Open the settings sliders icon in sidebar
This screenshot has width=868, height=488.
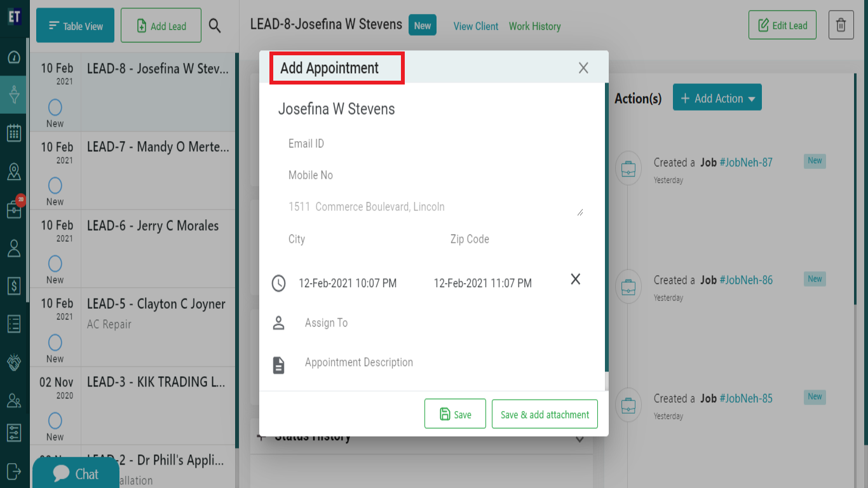[x=14, y=433]
